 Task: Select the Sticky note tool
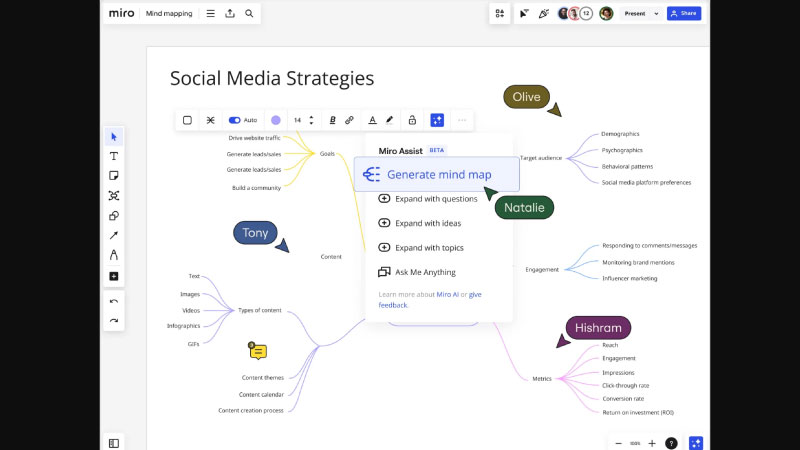click(114, 176)
